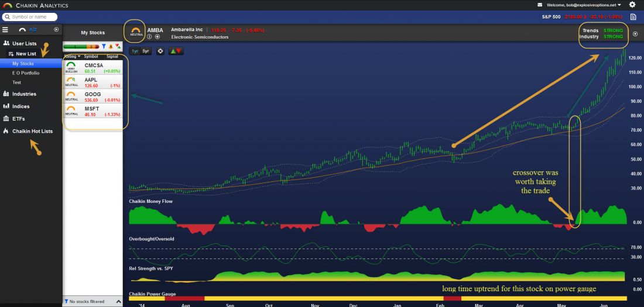The image size is (644, 307).
Task: Click the info icon under AMBA
Action: tap(149, 37)
